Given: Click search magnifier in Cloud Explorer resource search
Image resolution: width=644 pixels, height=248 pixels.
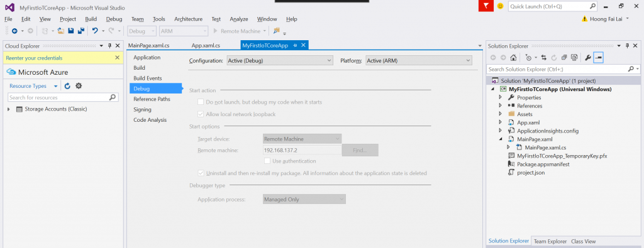Looking at the screenshot, I should (113, 97).
